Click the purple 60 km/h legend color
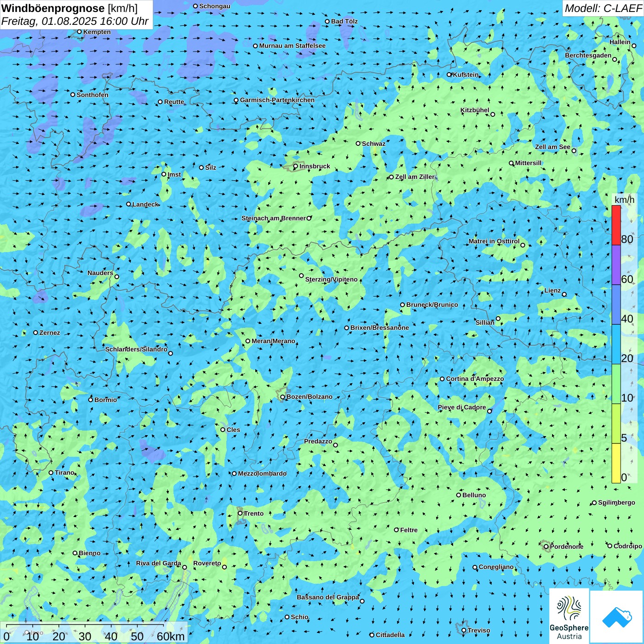This screenshot has height=644, width=644. pos(616,265)
